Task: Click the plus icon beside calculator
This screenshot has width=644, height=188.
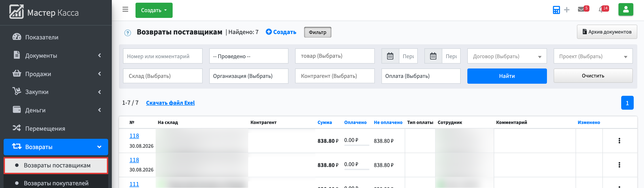Action: [567, 10]
